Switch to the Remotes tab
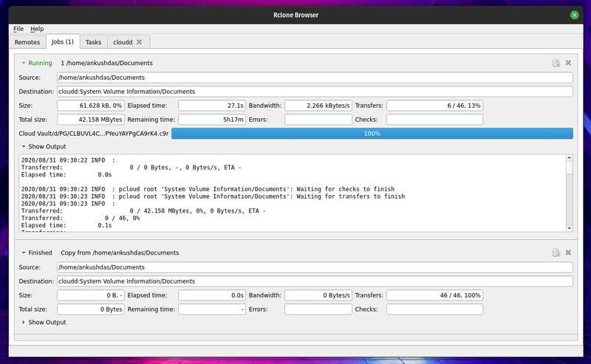The height and width of the screenshot is (364, 591). (x=27, y=42)
